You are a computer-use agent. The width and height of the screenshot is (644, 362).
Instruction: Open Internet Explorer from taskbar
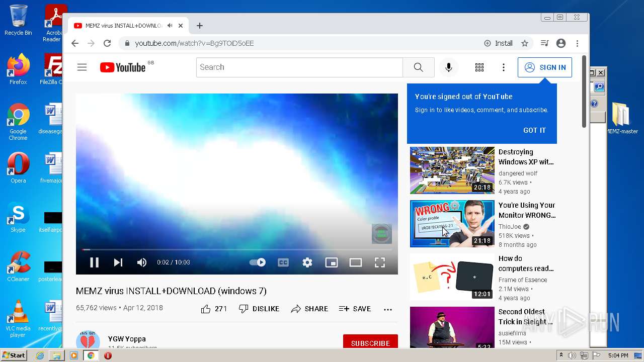(40, 355)
